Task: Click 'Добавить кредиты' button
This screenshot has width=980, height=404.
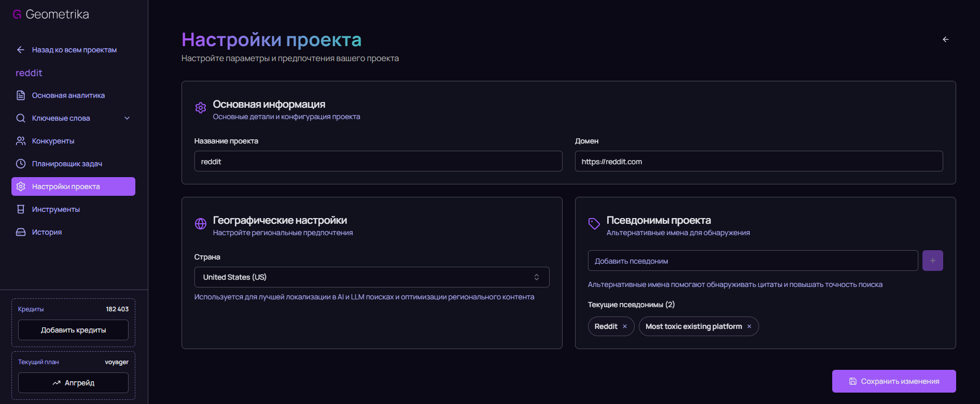Action: point(73,330)
